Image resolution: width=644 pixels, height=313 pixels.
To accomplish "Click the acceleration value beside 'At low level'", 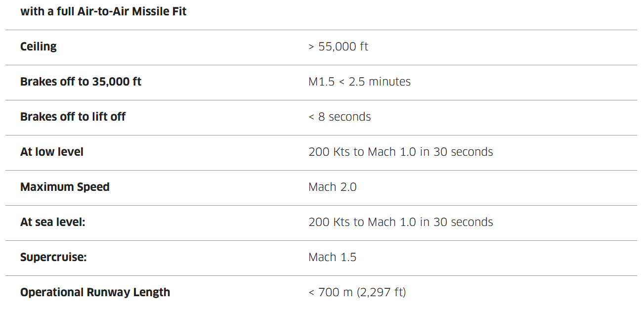I will tap(400, 152).
